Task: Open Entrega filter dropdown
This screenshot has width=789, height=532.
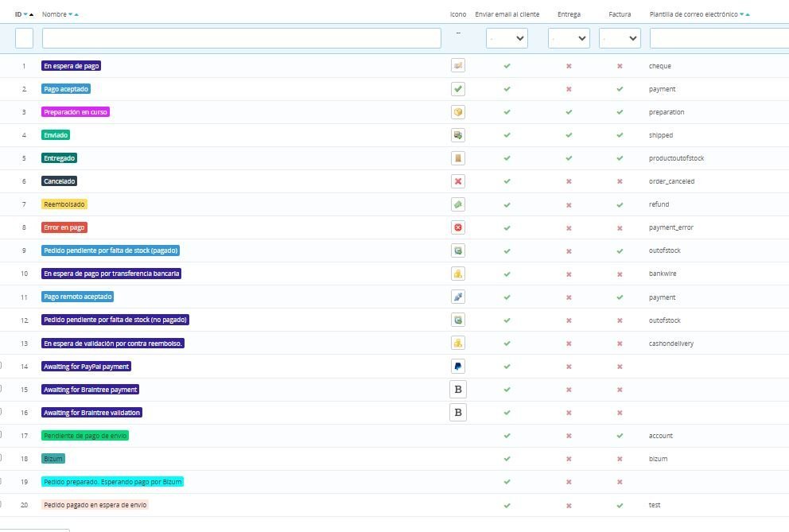Action: [569, 38]
